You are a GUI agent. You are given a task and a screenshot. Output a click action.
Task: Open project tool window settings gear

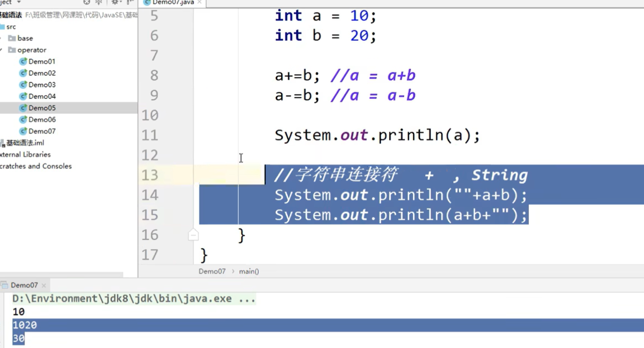click(x=115, y=2)
